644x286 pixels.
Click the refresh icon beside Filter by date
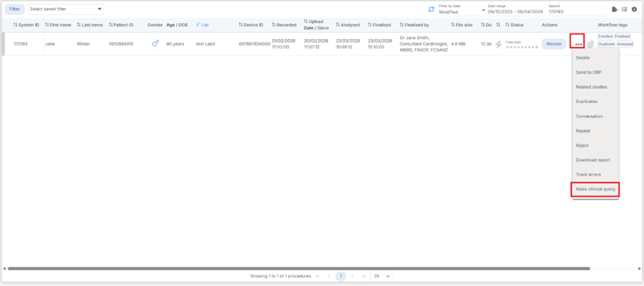(431, 9)
